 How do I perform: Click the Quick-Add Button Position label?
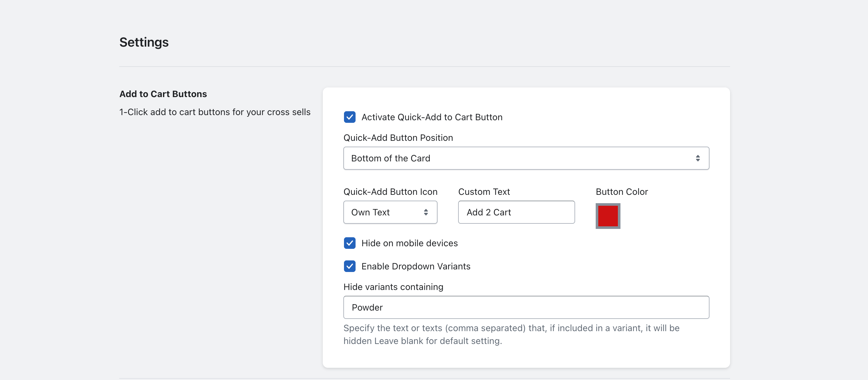pos(398,138)
